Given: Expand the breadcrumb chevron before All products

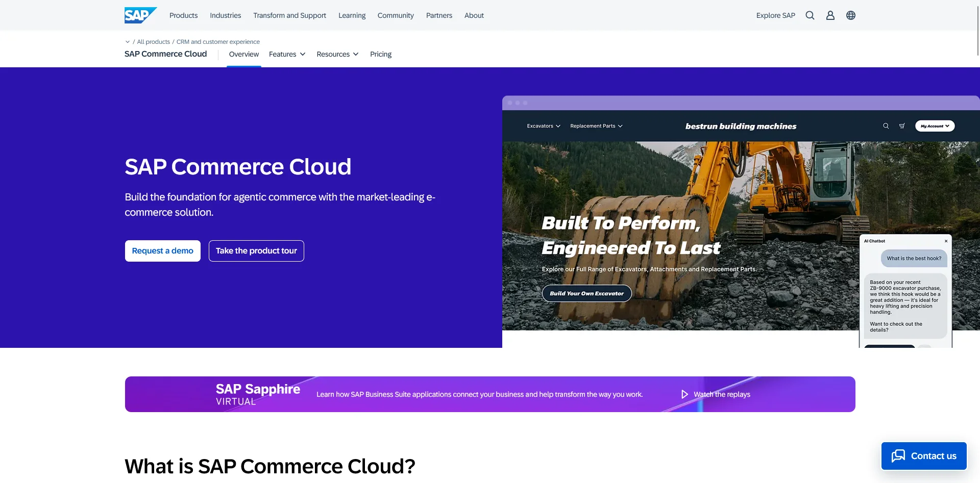Looking at the screenshot, I should click(x=128, y=42).
